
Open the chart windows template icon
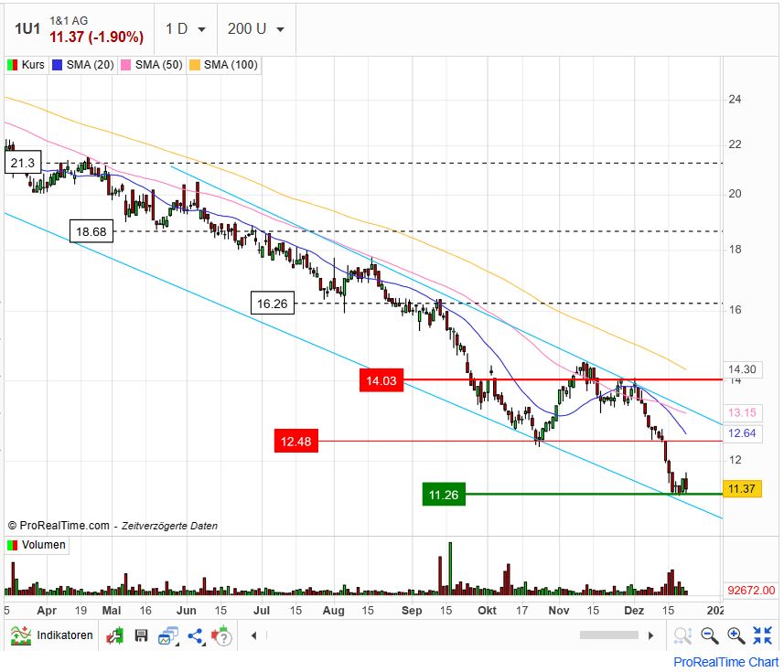[x=168, y=636]
